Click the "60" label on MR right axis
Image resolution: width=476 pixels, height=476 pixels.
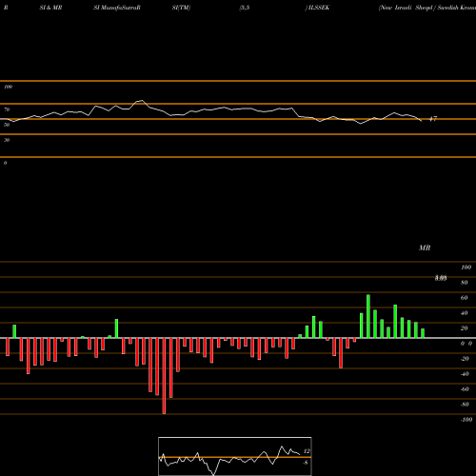pos(465,298)
